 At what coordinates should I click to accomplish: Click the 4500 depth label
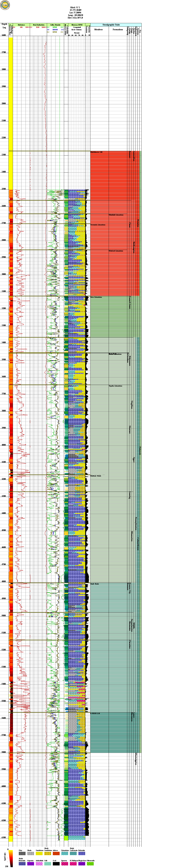click(x=4, y=530)
